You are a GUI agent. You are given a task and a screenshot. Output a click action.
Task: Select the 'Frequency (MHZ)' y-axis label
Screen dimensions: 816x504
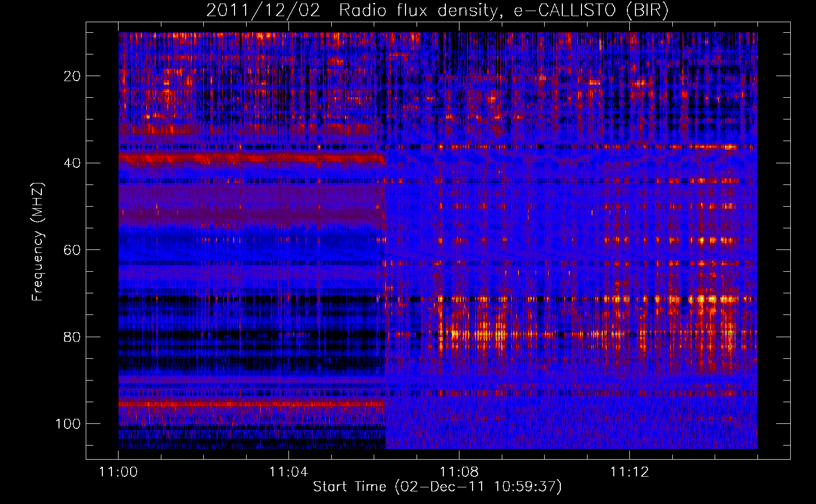click(38, 242)
